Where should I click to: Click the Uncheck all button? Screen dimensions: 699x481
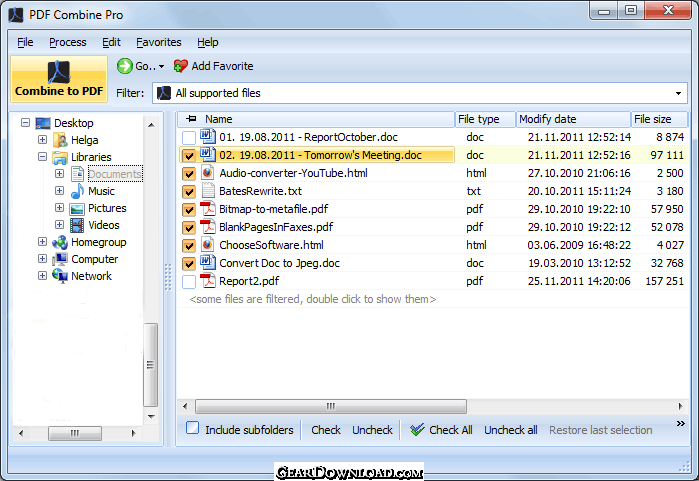point(511,430)
